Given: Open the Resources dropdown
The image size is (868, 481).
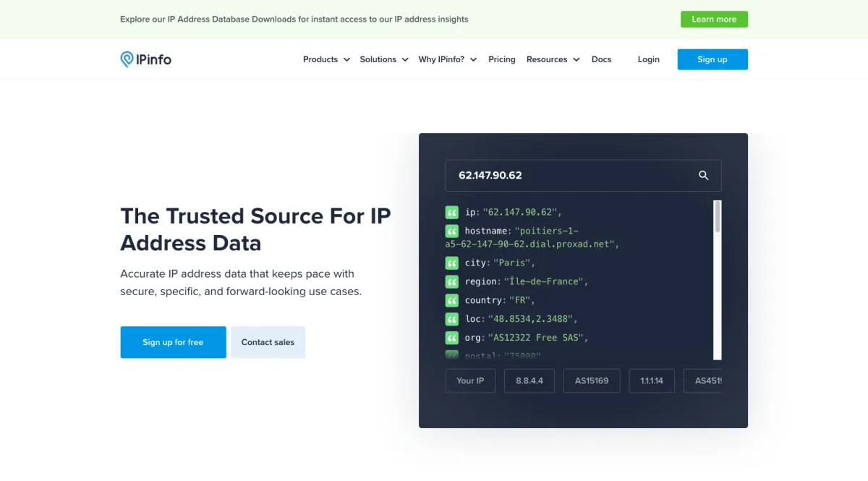Looking at the screenshot, I should [553, 59].
